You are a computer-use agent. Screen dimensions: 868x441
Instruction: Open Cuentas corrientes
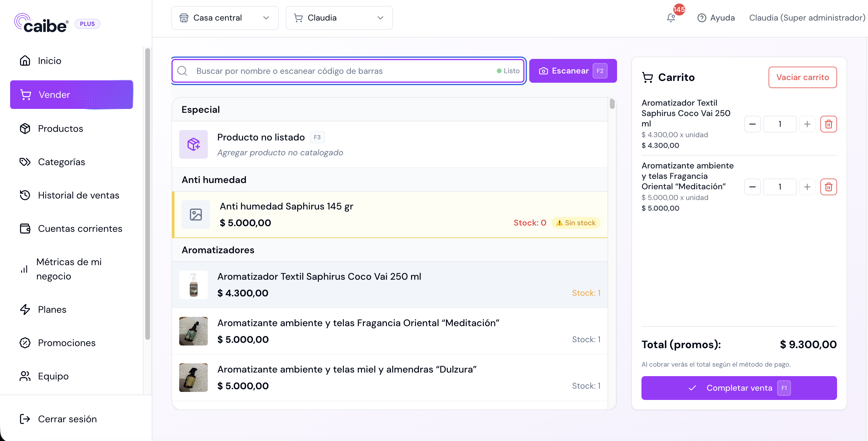coord(71,229)
